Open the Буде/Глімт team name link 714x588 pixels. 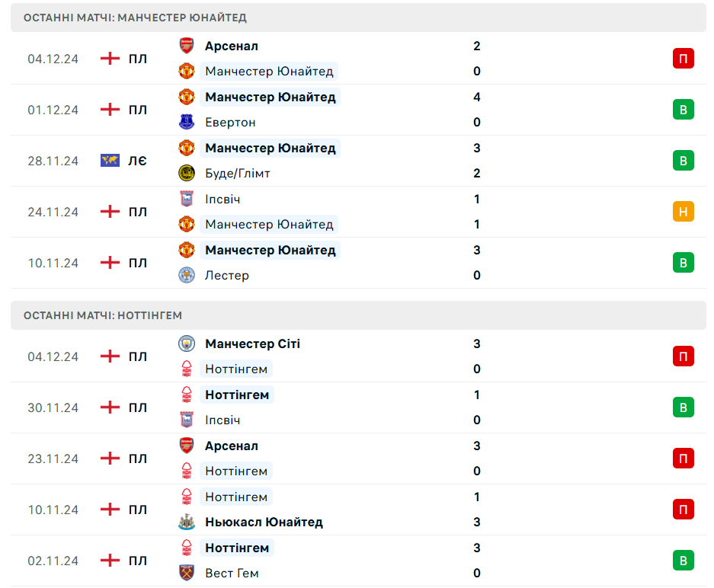[237, 173]
